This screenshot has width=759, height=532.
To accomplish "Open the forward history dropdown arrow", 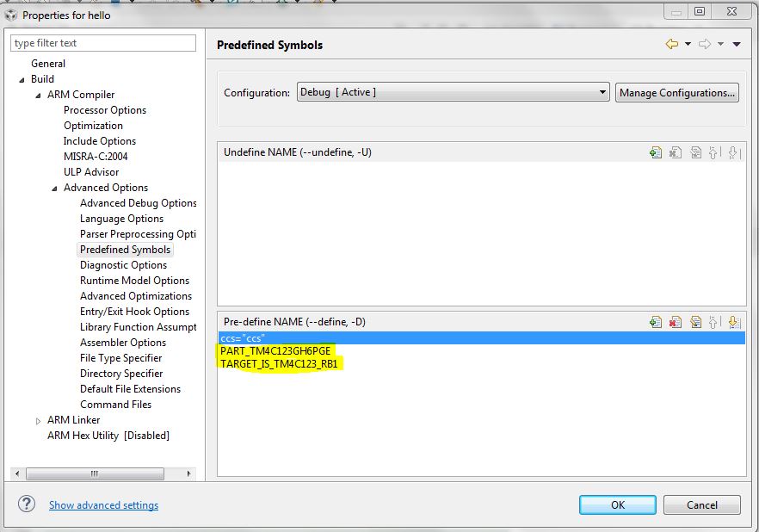I will (721, 44).
